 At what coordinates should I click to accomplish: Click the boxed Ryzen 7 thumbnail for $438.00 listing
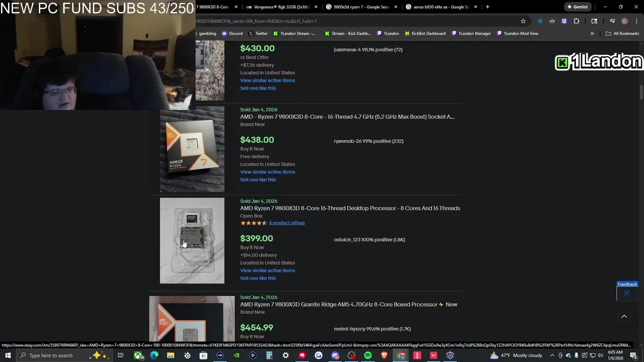(x=192, y=149)
